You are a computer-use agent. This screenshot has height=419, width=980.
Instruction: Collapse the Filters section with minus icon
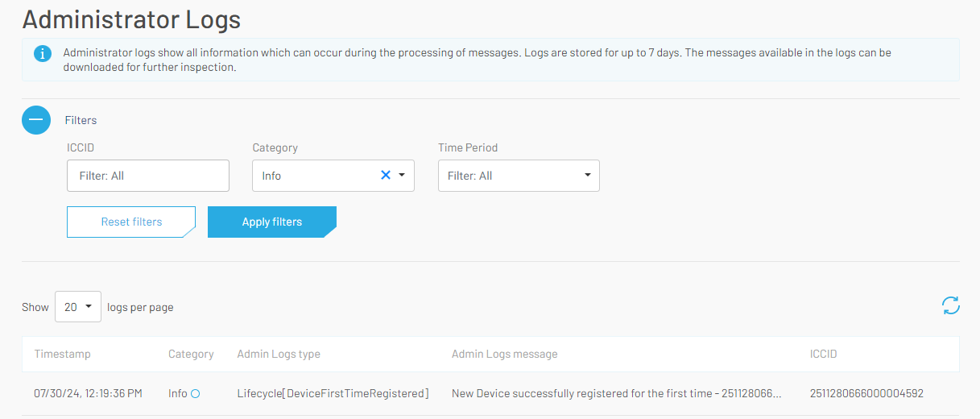click(x=37, y=120)
